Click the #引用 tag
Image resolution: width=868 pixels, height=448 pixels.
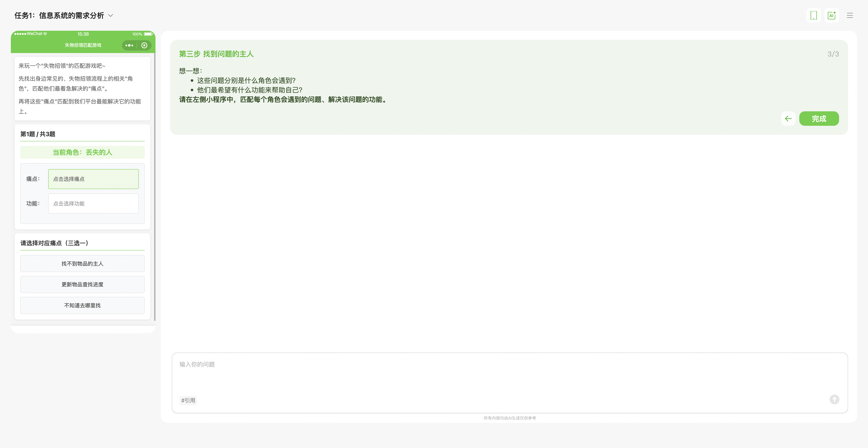click(188, 400)
